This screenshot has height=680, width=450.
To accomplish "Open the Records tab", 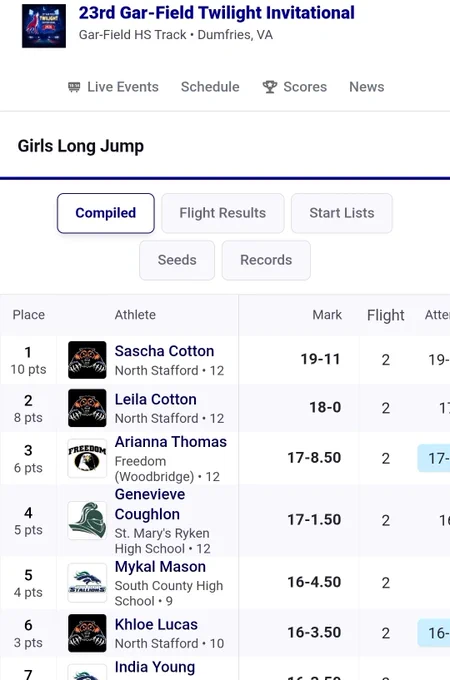I will [266, 260].
